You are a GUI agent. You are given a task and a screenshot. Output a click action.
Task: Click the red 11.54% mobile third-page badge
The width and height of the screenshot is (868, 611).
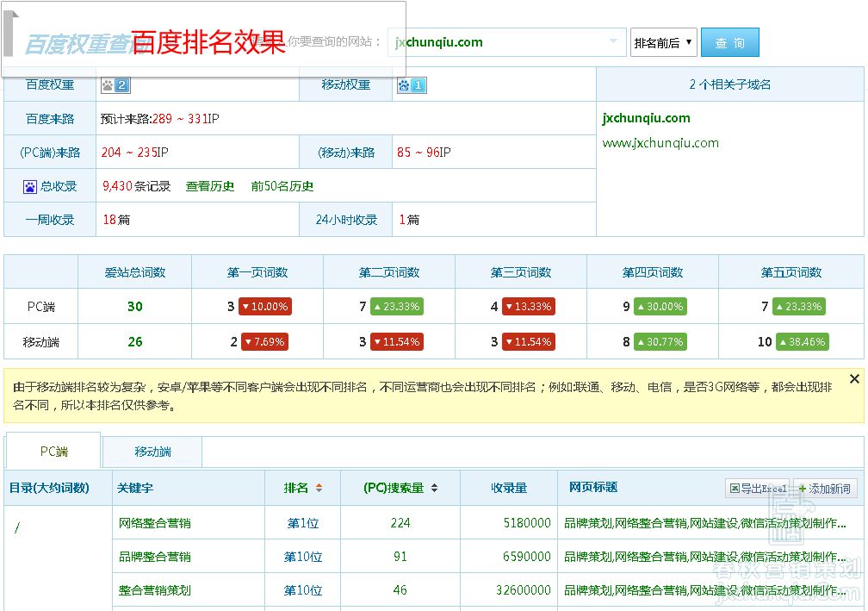529,342
